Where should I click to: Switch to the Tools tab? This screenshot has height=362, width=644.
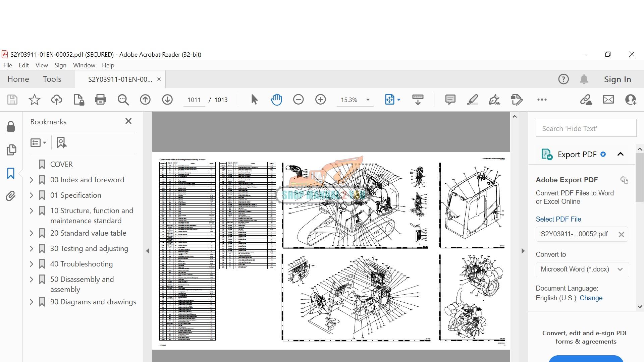click(52, 79)
